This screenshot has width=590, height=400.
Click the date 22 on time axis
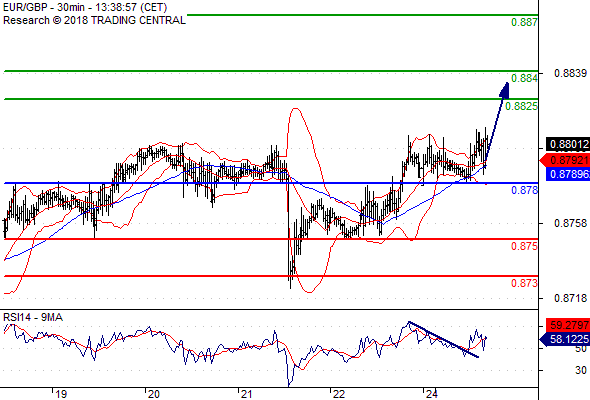339,394
